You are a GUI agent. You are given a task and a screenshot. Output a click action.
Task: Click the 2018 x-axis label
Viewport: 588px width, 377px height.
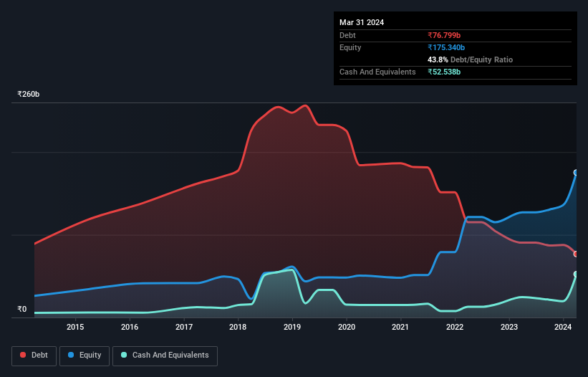click(238, 327)
